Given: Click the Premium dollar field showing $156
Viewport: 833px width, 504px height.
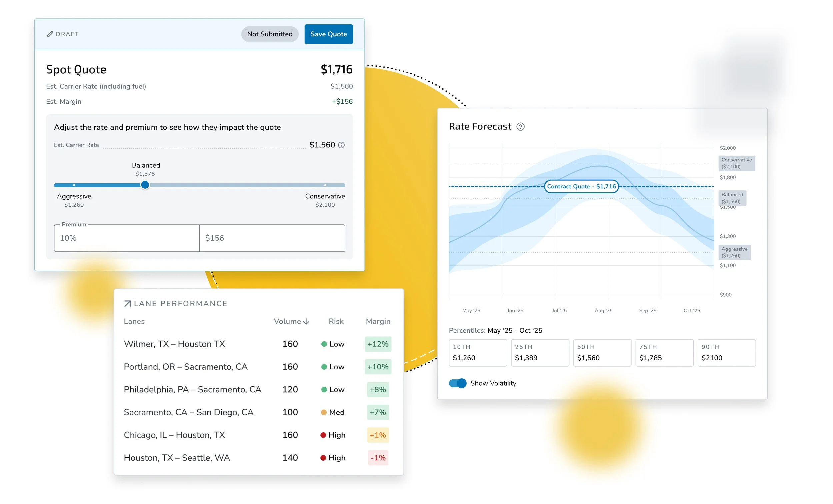Looking at the screenshot, I should point(272,238).
